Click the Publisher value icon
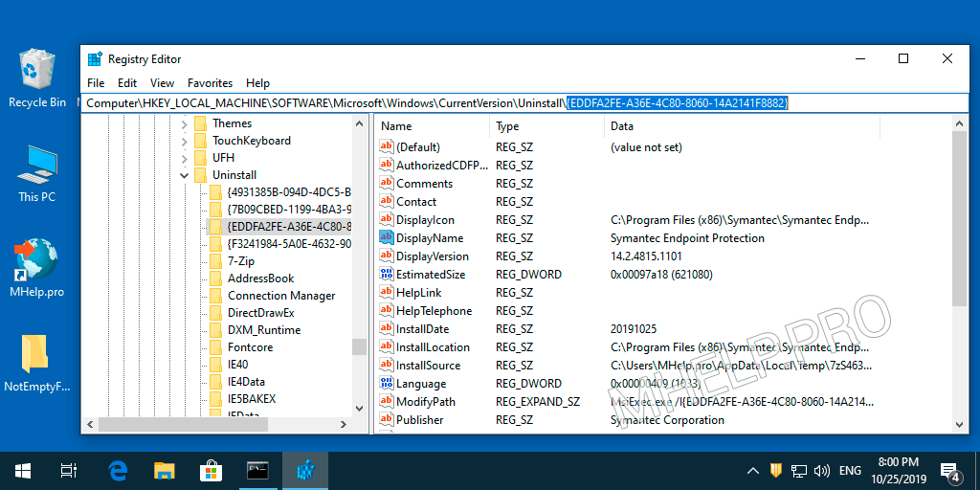 pyautogui.click(x=387, y=419)
